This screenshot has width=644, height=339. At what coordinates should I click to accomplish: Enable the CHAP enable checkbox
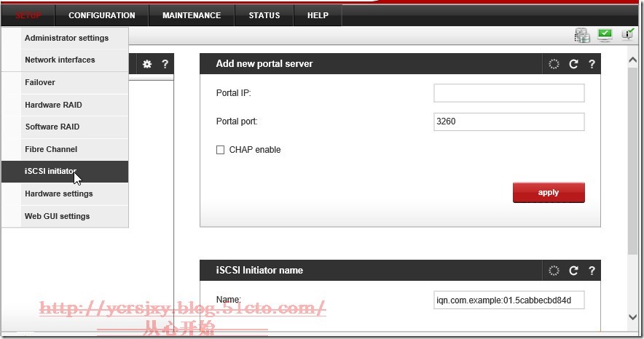220,150
